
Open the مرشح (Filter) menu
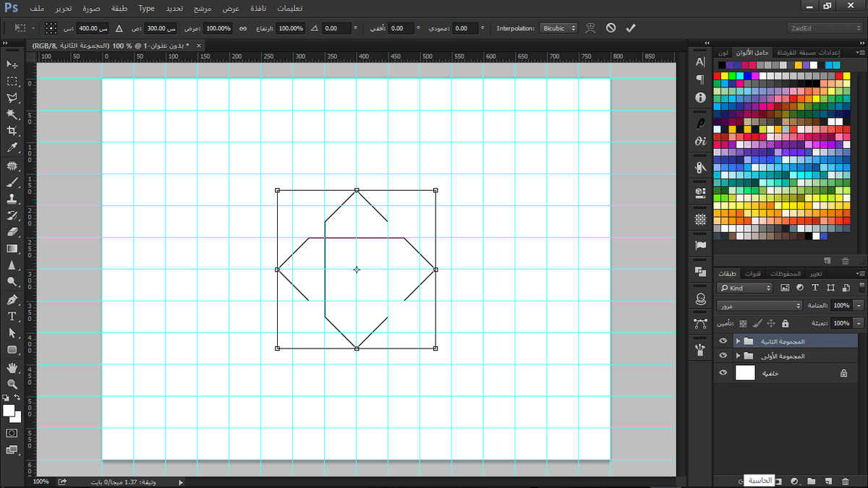(202, 9)
